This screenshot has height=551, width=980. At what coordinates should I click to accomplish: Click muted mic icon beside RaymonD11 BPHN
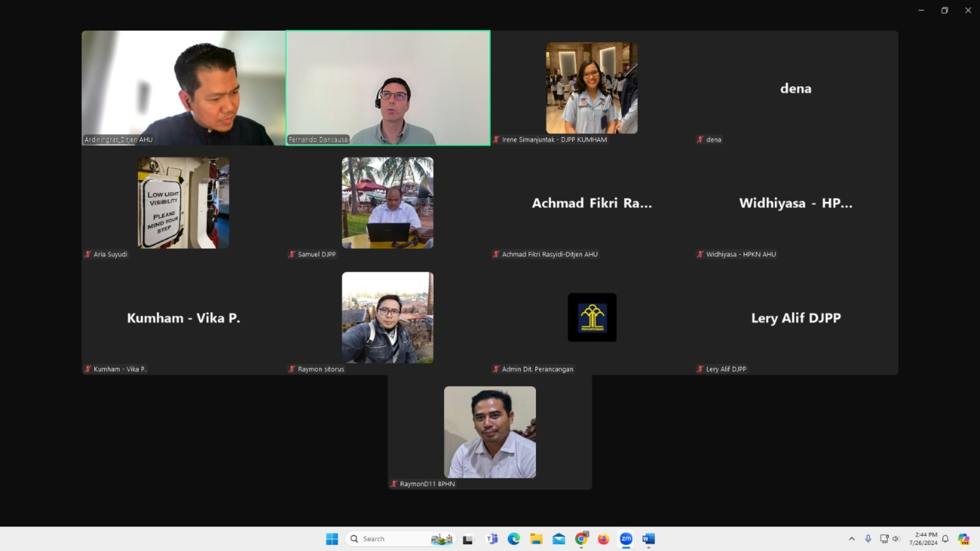[394, 484]
